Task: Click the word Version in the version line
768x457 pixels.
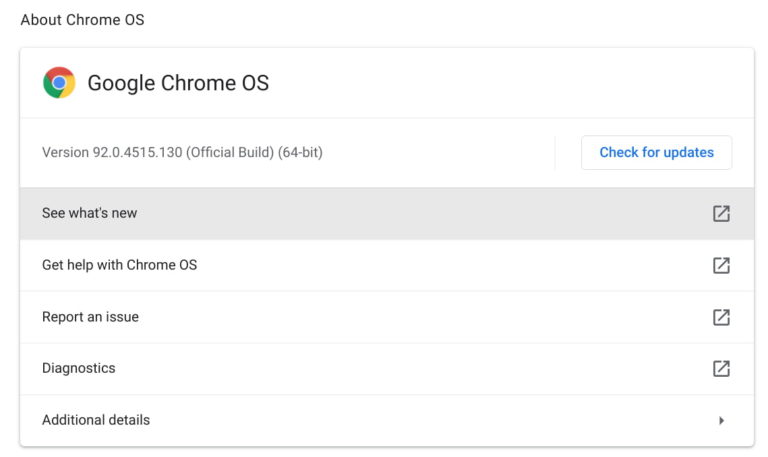Action: pyautogui.click(x=66, y=152)
